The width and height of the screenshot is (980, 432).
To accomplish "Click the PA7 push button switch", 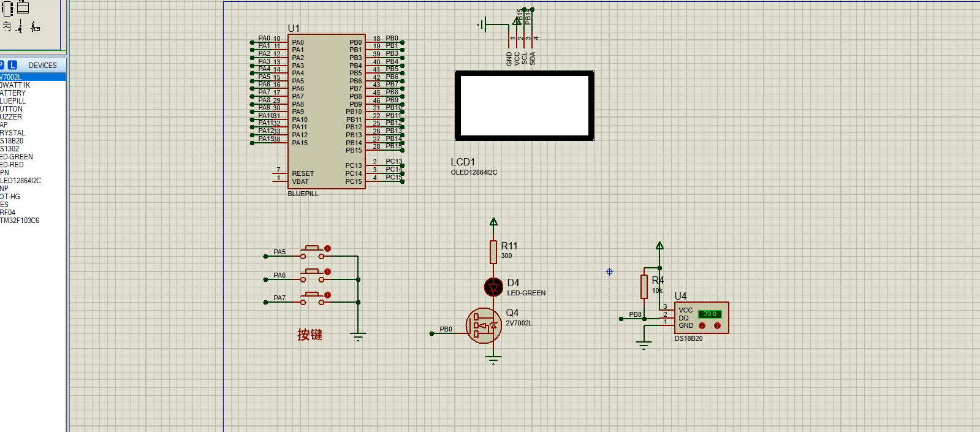I will pyautogui.click(x=313, y=298).
